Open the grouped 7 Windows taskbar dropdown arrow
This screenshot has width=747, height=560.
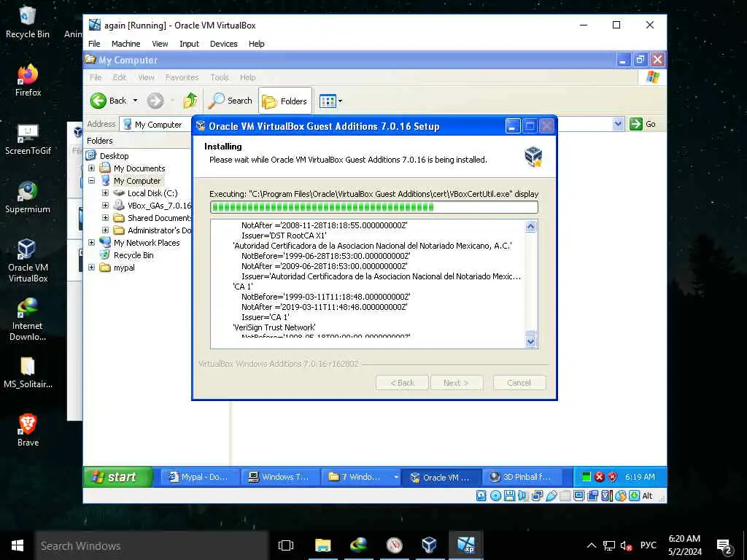395,477
